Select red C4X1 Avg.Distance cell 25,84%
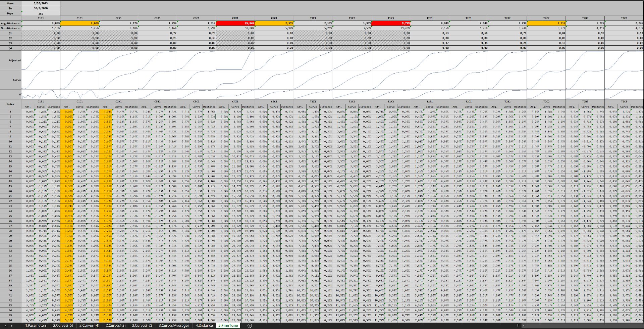 235,23
